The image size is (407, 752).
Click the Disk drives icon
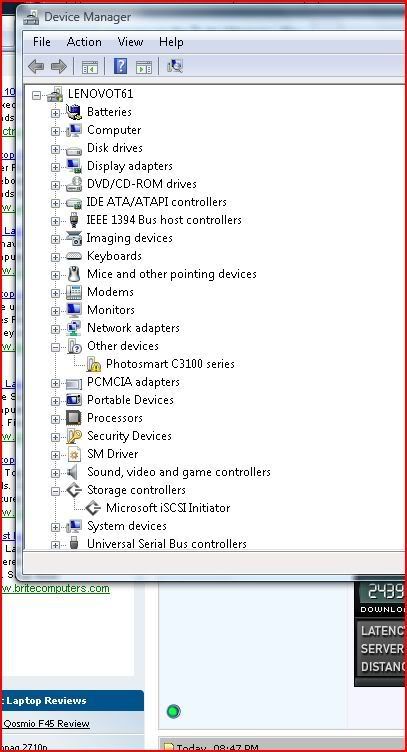[74, 149]
